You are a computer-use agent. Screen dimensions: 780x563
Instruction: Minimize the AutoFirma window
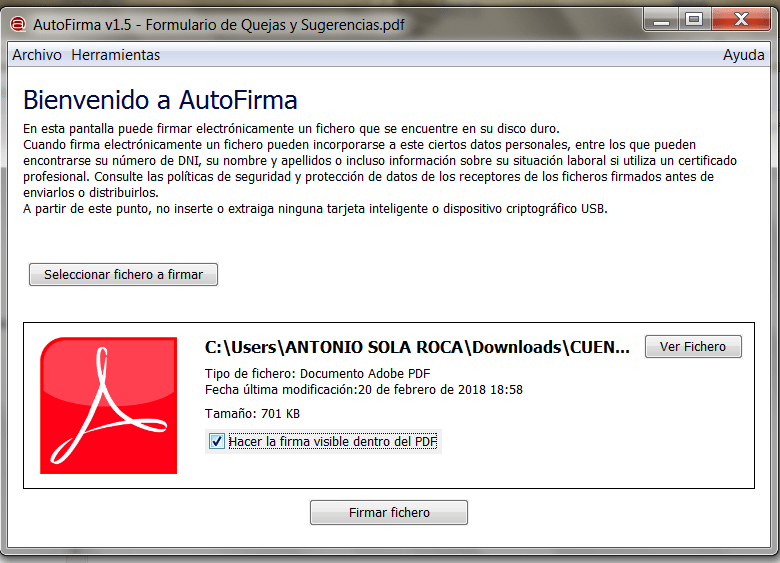click(x=658, y=19)
